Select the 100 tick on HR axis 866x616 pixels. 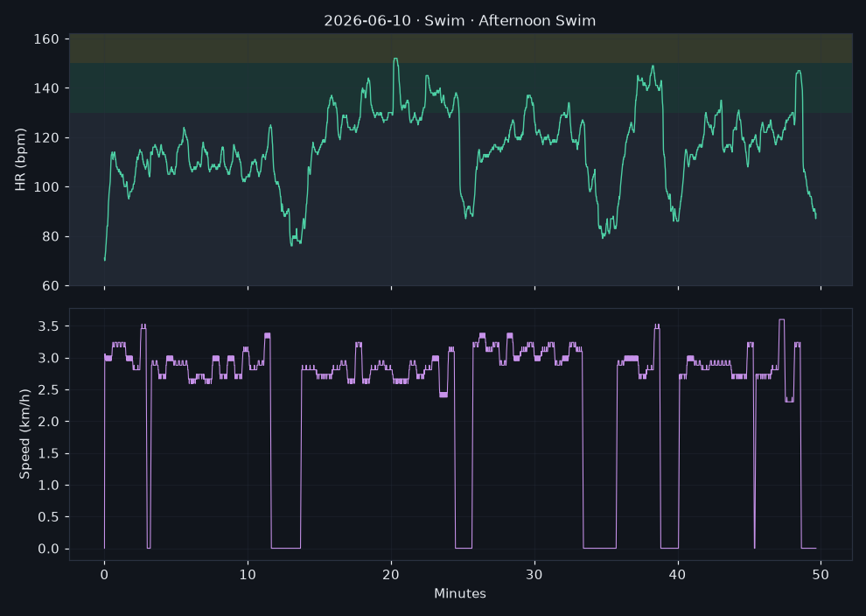pyautogui.click(x=46, y=187)
